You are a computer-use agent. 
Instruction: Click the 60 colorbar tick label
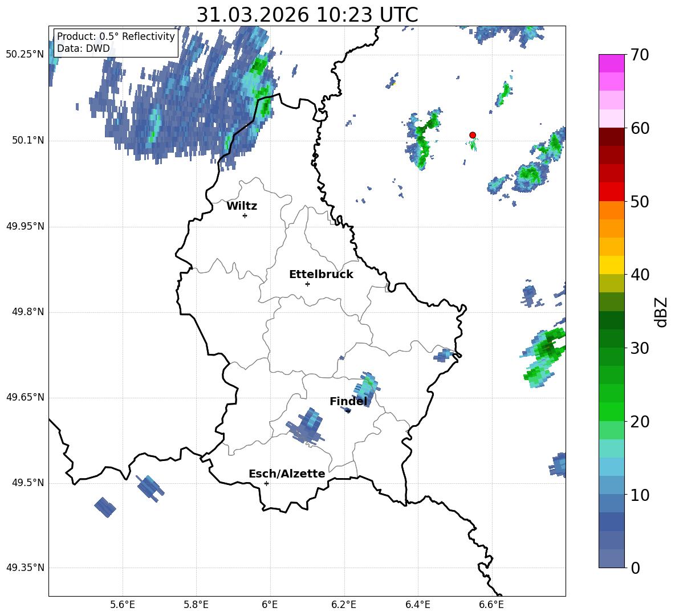point(639,128)
